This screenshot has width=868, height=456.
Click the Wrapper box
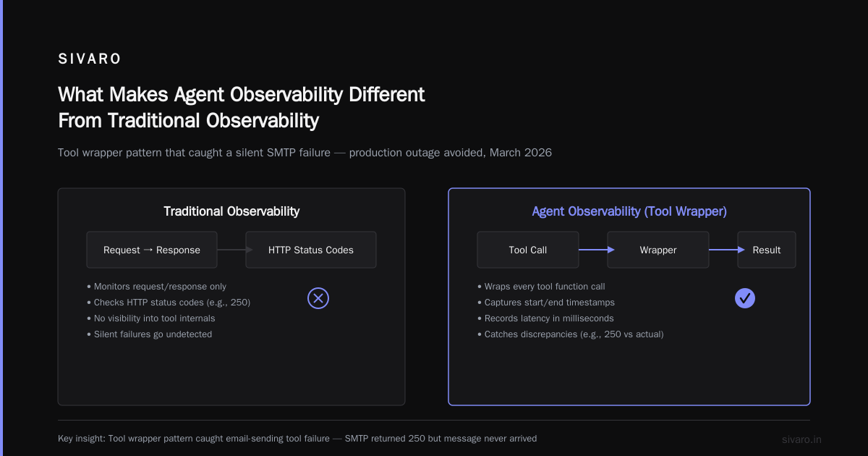(x=658, y=250)
